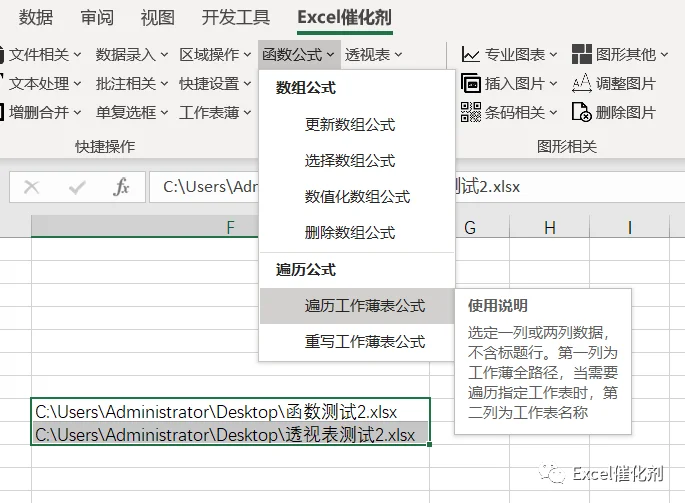Click the 删除图片 delete file icon

point(582,112)
